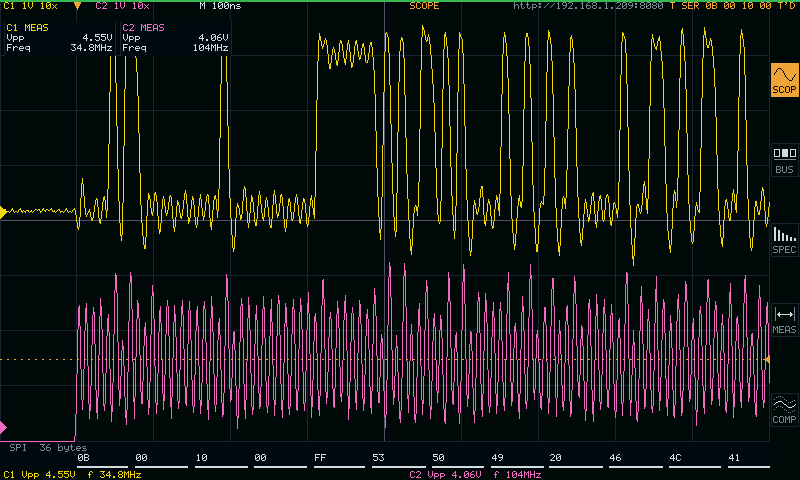The image size is (800, 480).
Task: Select decoded SPI byte 10
Action: click(x=202, y=458)
